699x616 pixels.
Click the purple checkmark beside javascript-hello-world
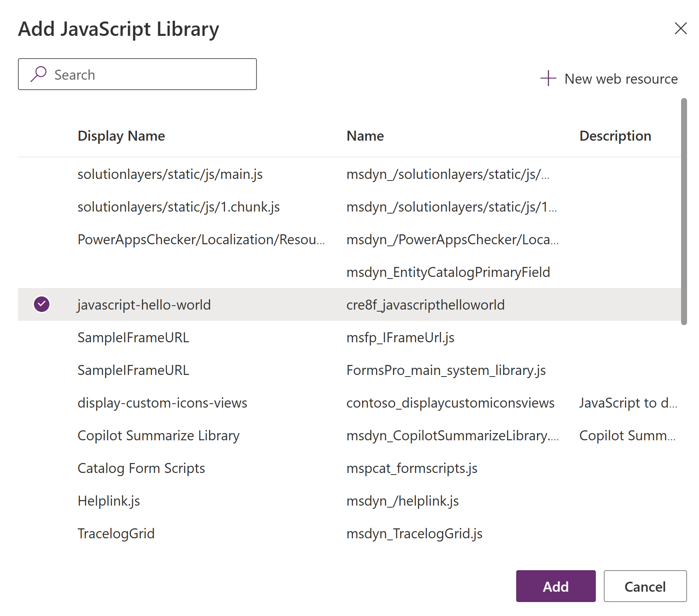(x=41, y=304)
